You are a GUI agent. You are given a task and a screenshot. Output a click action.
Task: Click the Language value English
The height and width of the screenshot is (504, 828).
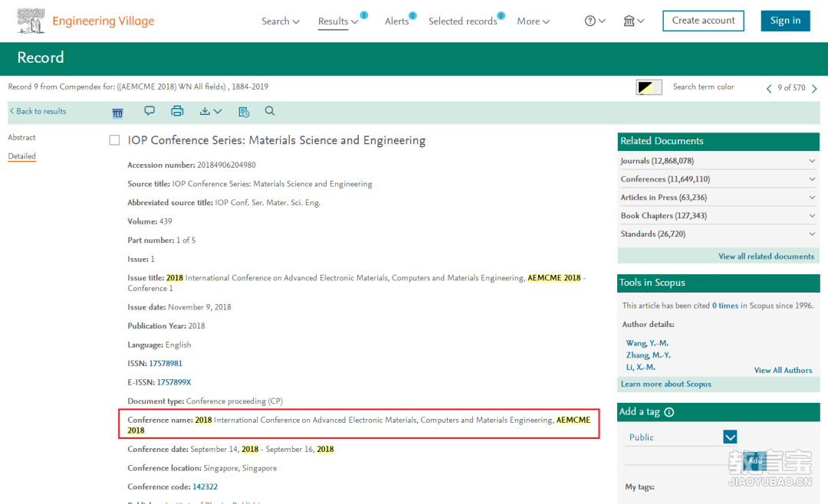(179, 345)
